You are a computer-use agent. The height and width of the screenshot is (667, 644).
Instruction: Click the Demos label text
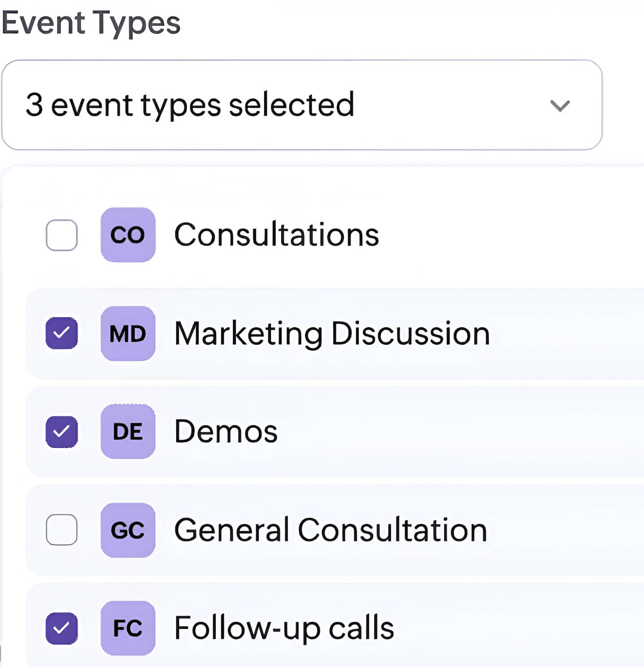tap(226, 431)
